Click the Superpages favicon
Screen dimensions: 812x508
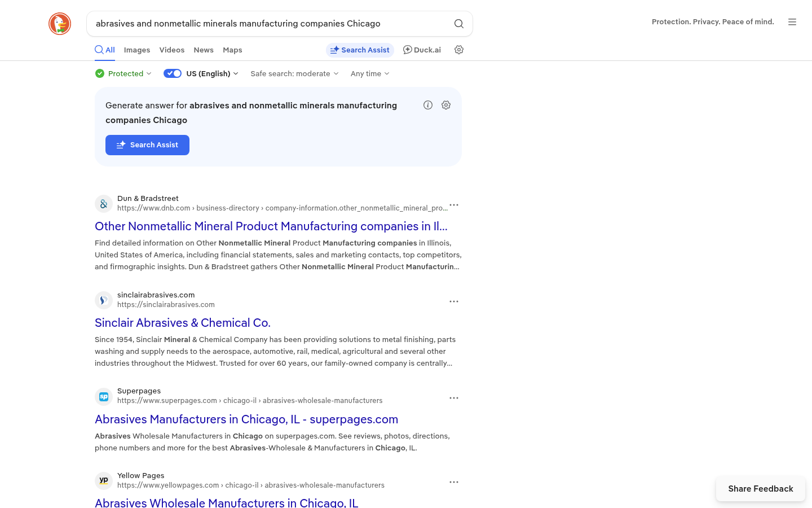(104, 397)
